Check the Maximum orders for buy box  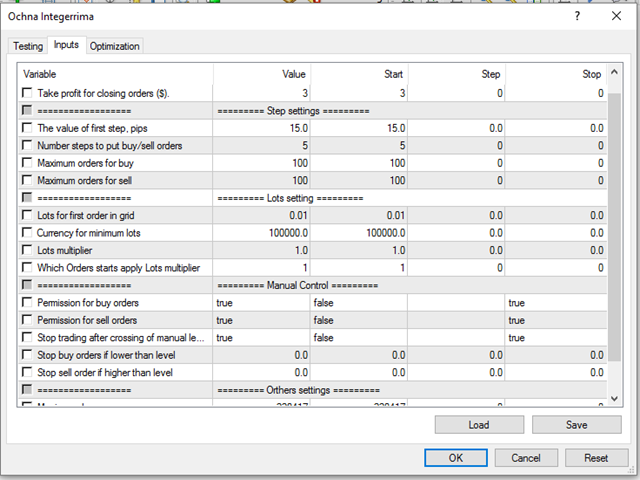(x=27, y=163)
